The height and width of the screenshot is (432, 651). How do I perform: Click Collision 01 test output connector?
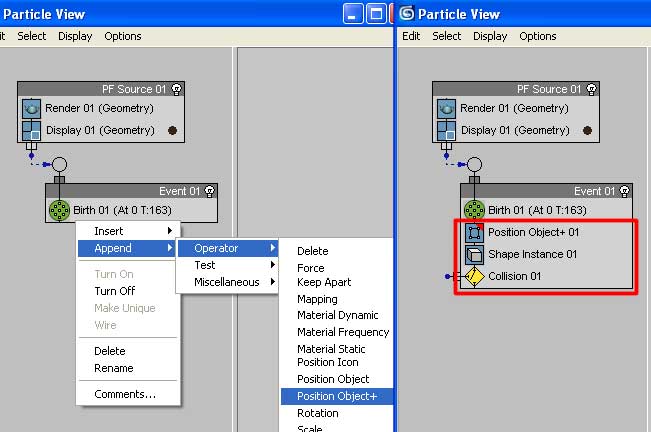[x=447, y=276]
